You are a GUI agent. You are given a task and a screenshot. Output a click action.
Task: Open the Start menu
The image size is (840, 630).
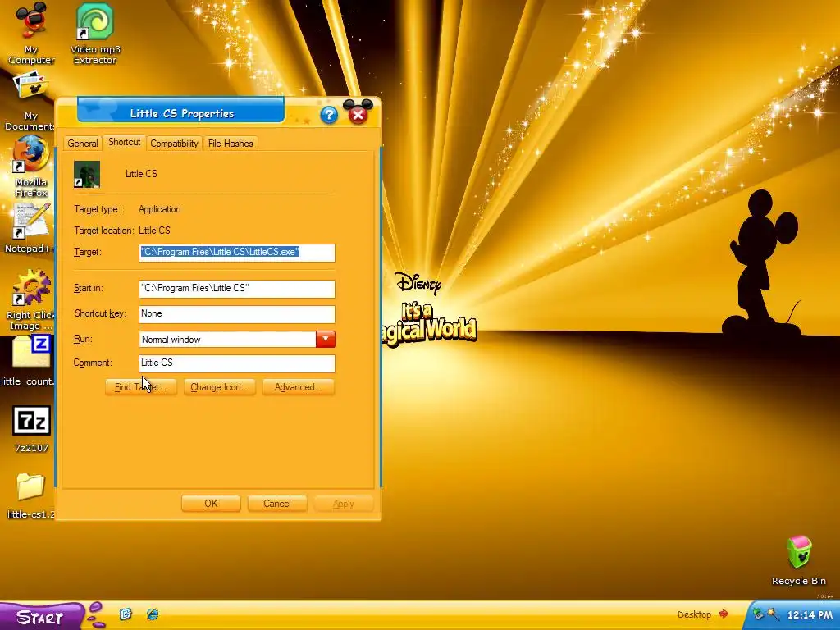pos(40,617)
